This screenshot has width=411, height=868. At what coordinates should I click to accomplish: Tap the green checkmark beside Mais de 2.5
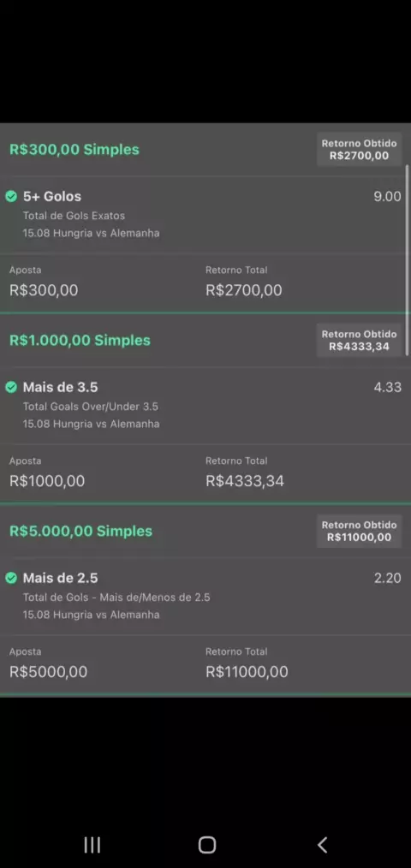11,579
